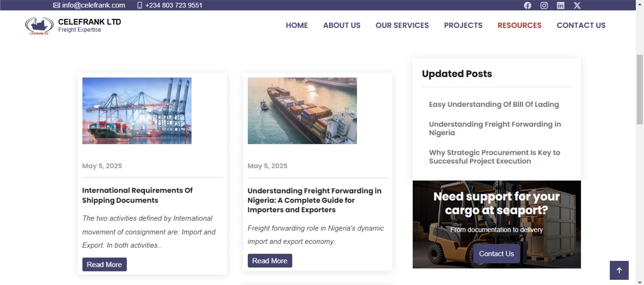Go to the Home menu item

tap(297, 25)
